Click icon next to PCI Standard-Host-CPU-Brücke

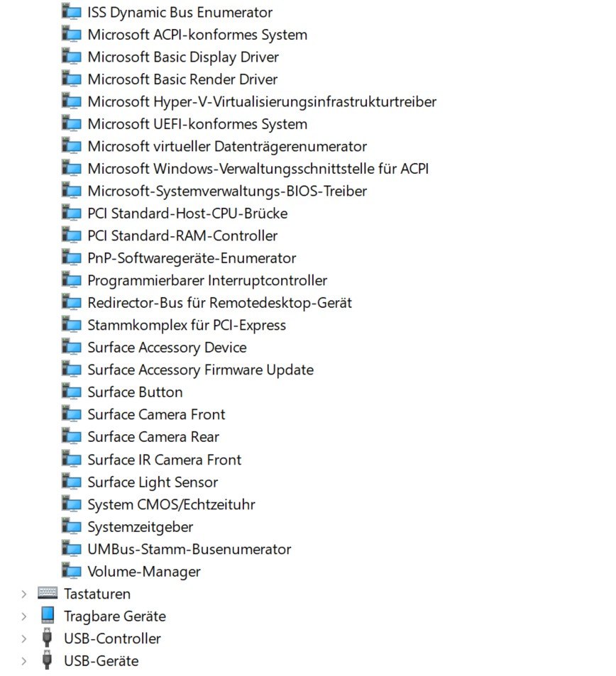click(71, 214)
